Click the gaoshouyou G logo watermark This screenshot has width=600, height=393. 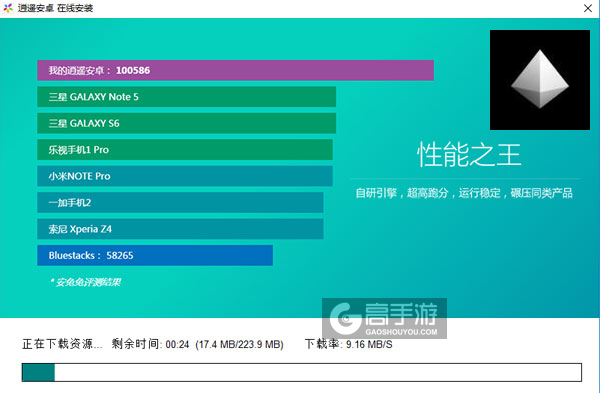pos(345,318)
